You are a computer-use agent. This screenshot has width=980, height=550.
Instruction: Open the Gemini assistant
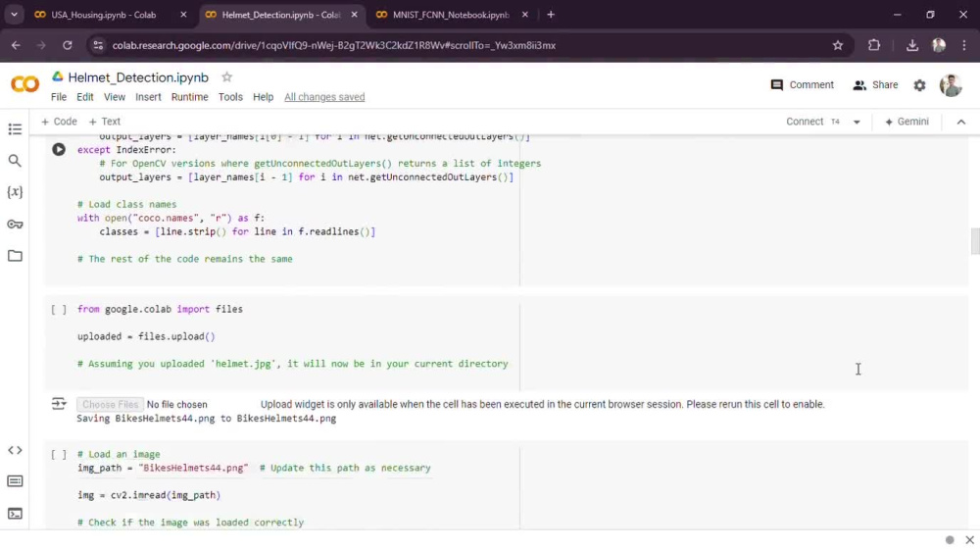(x=906, y=122)
